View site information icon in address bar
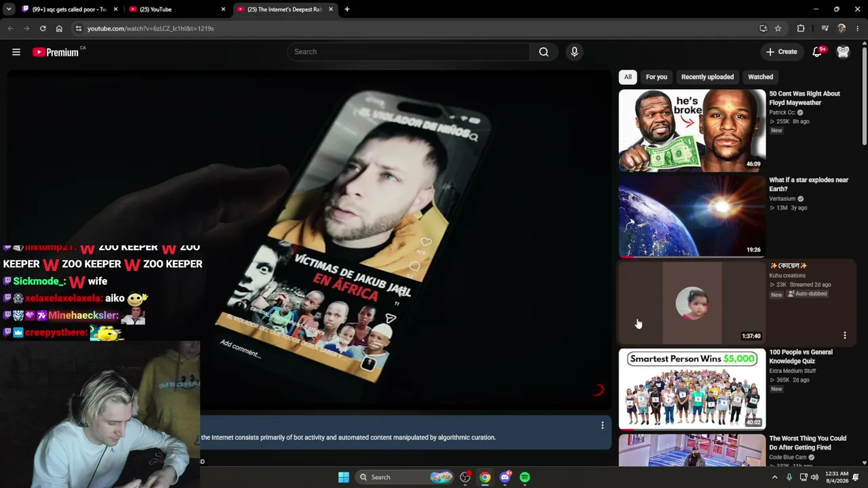The height and width of the screenshot is (488, 868). [x=79, y=28]
